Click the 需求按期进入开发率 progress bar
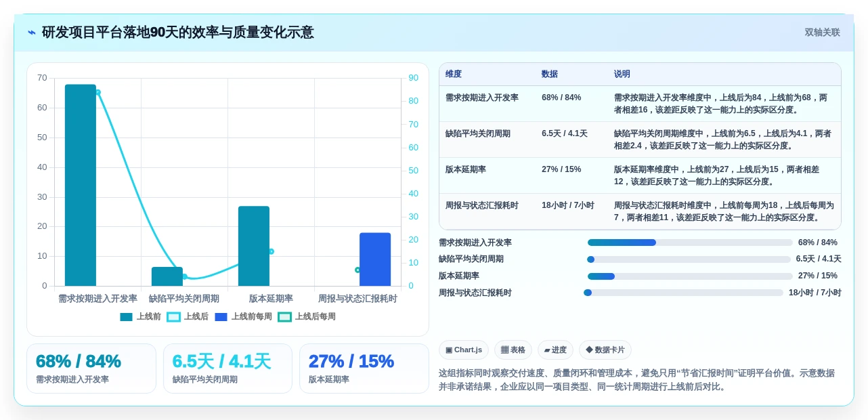Viewport: 868px width, 420px height. 690,243
